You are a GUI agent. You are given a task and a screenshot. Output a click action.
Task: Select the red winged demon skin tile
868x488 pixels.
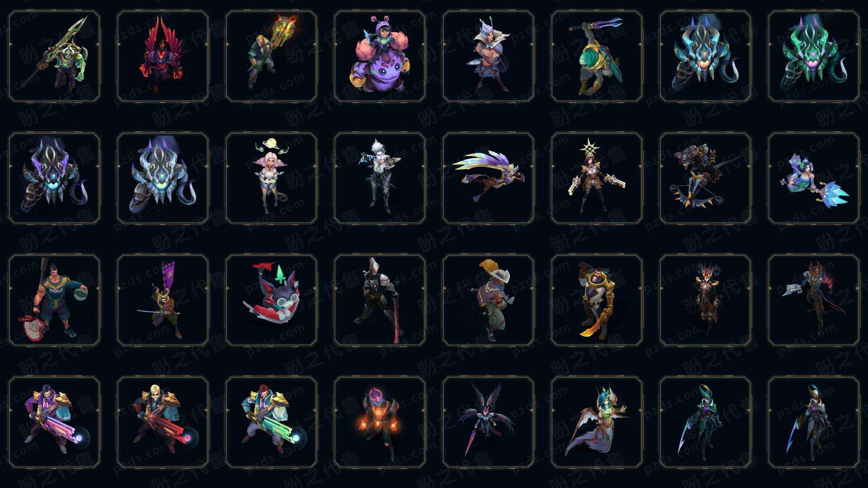pos(163,56)
